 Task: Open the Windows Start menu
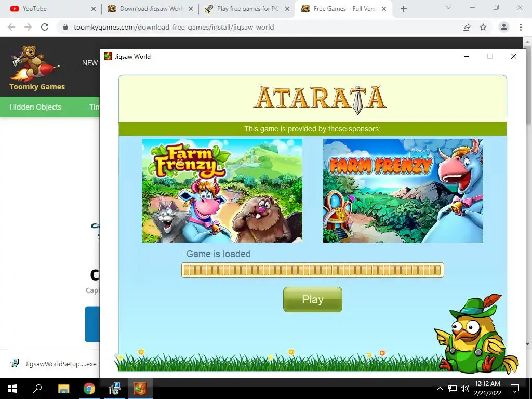click(x=12, y=389)
